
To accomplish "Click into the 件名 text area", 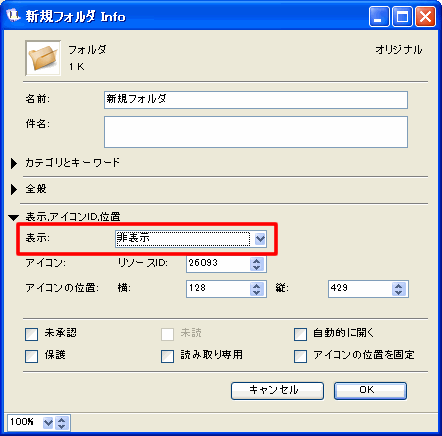I will [256, 132].
